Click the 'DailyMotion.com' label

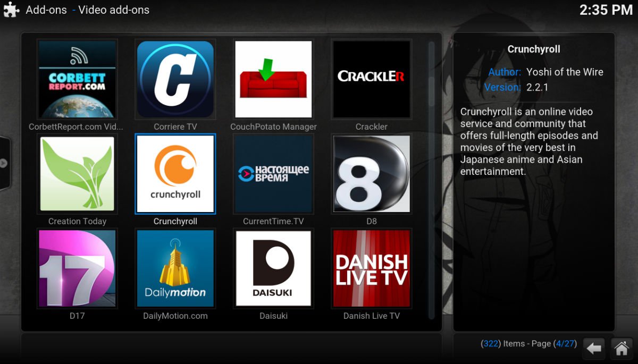coord(175,316)
